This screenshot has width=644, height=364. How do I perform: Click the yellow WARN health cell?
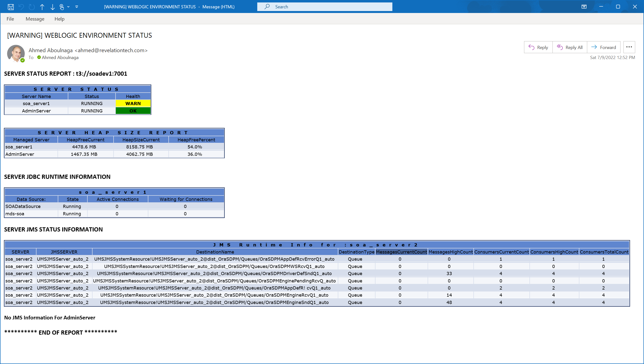point(133,103)
